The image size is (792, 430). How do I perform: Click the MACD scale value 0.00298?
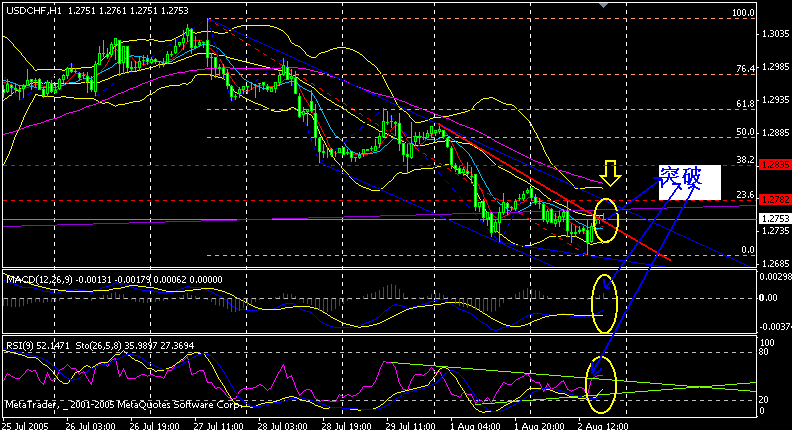click(775, 277)
